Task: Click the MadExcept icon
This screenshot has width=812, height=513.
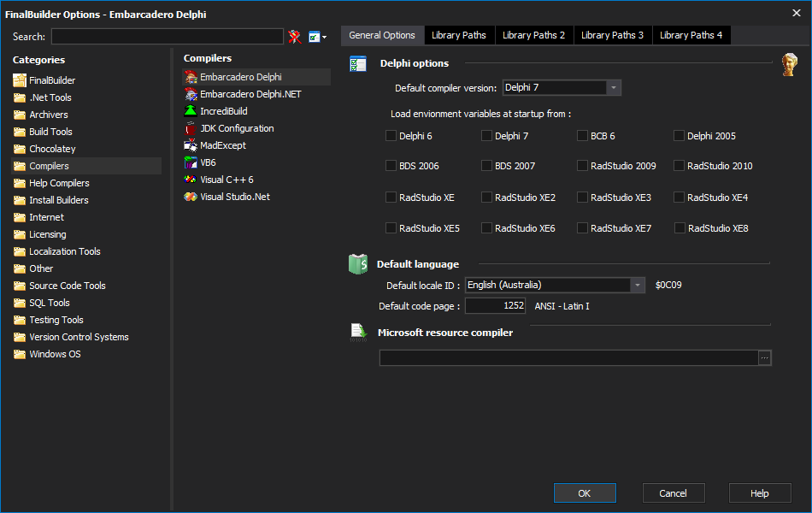Action: pyautogui.click(x=191, y=145)
